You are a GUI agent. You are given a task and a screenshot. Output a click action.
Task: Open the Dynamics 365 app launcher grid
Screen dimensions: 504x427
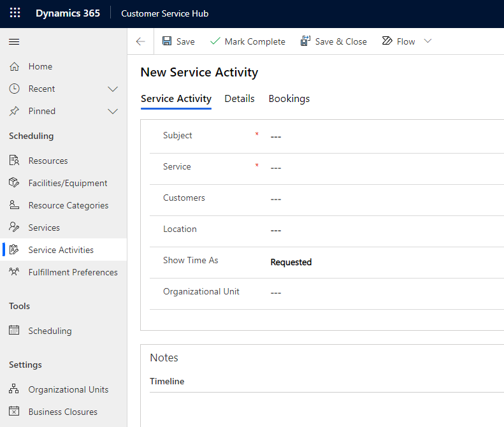click(x=15, y=13)
